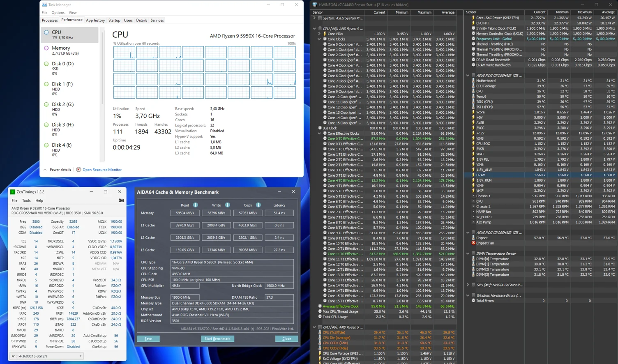
Task: Click the info icon next to Read in AIDA64
Action: pos(196,205)
